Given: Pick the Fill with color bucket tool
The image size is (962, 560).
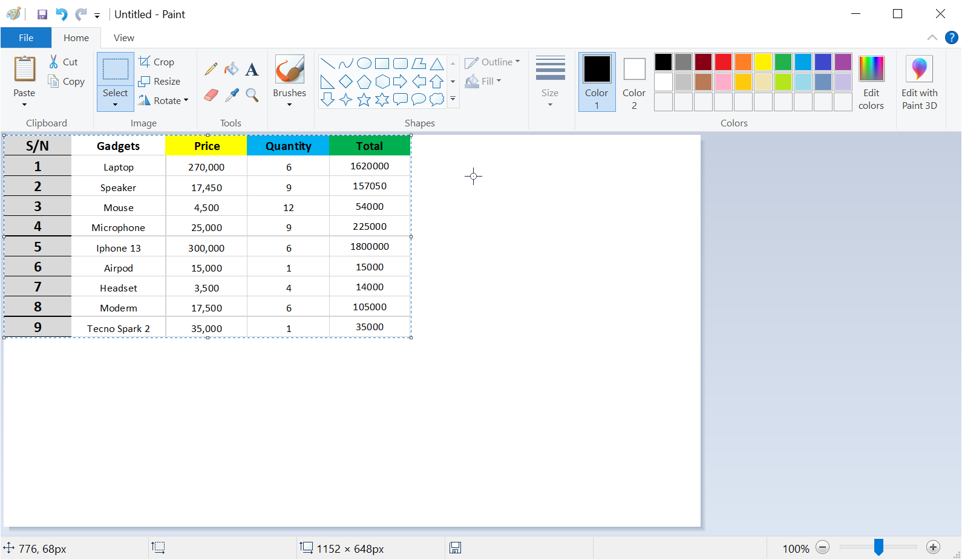Looking at the screenshot, I should click(231, 70).
